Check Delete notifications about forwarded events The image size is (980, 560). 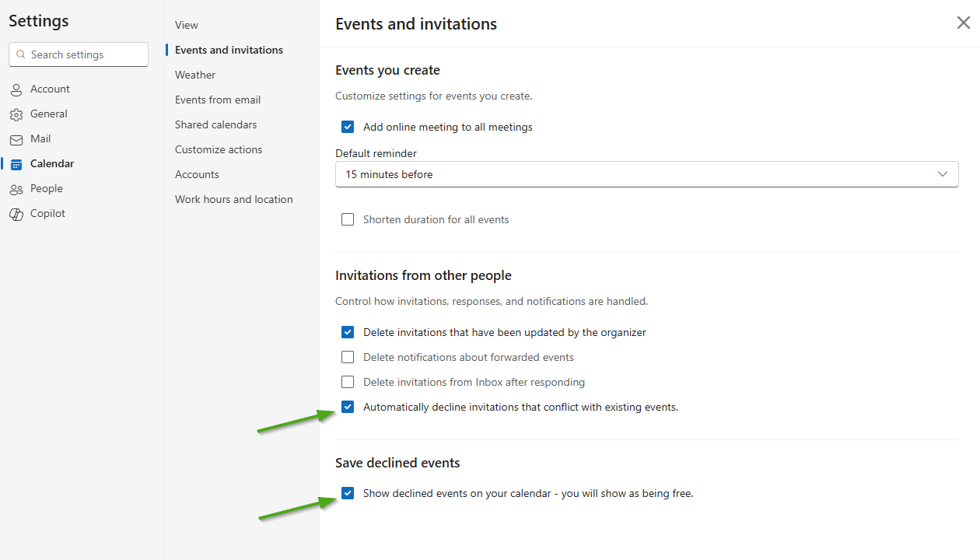click(x=348, y=358)
